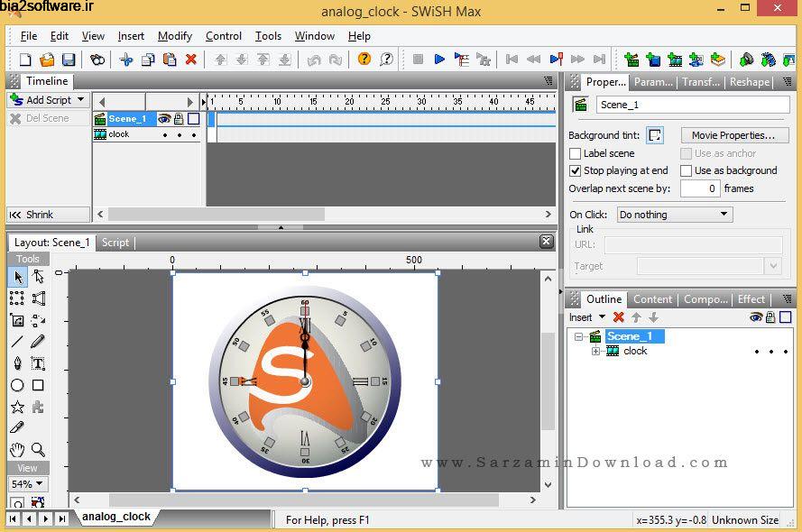The width and height of the screenshot is (802, 532).
Task: Select the Rectangle tool
Action: pos(37,385)
